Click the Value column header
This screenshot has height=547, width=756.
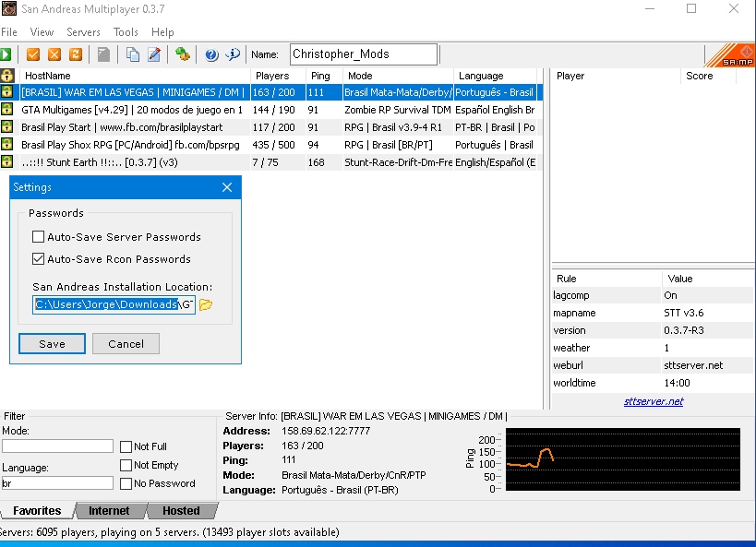707,279
